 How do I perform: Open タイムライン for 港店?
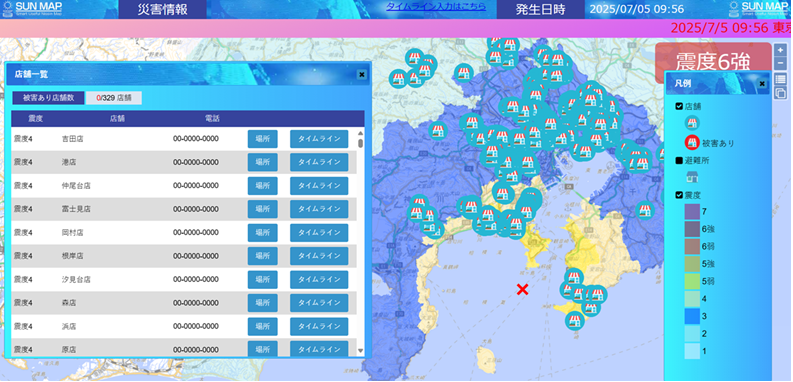click(x=319, y=162)
